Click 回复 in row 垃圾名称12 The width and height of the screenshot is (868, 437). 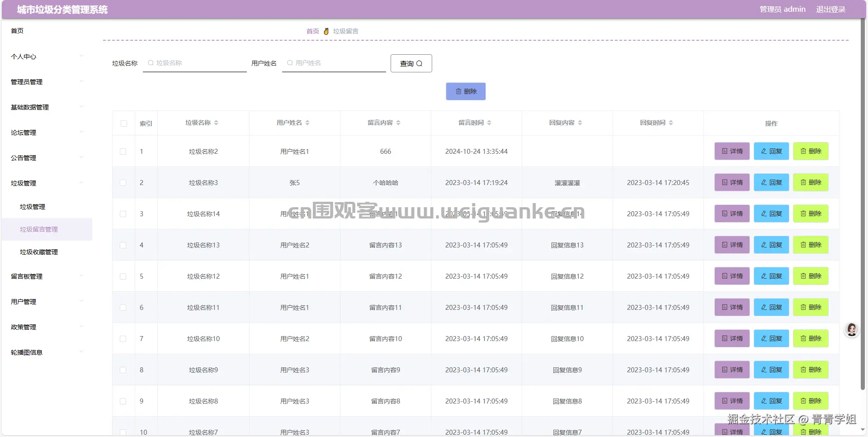coord(771,276)
